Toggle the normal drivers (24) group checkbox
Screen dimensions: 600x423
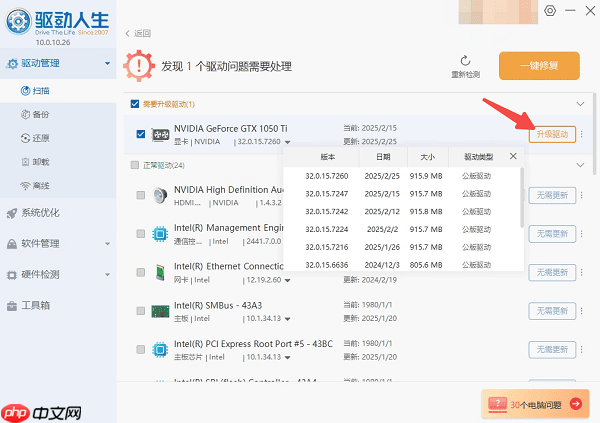135,165
